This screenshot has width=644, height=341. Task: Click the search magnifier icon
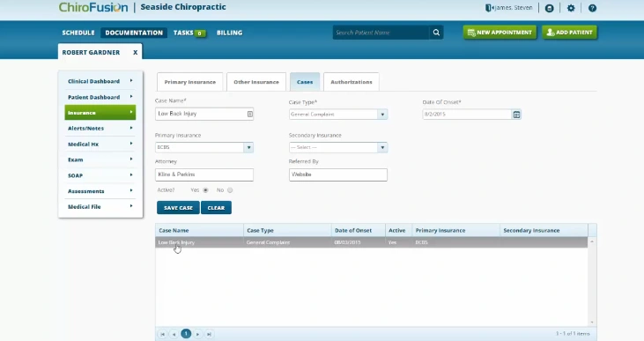pyautogui.click(x=436, y=33)
